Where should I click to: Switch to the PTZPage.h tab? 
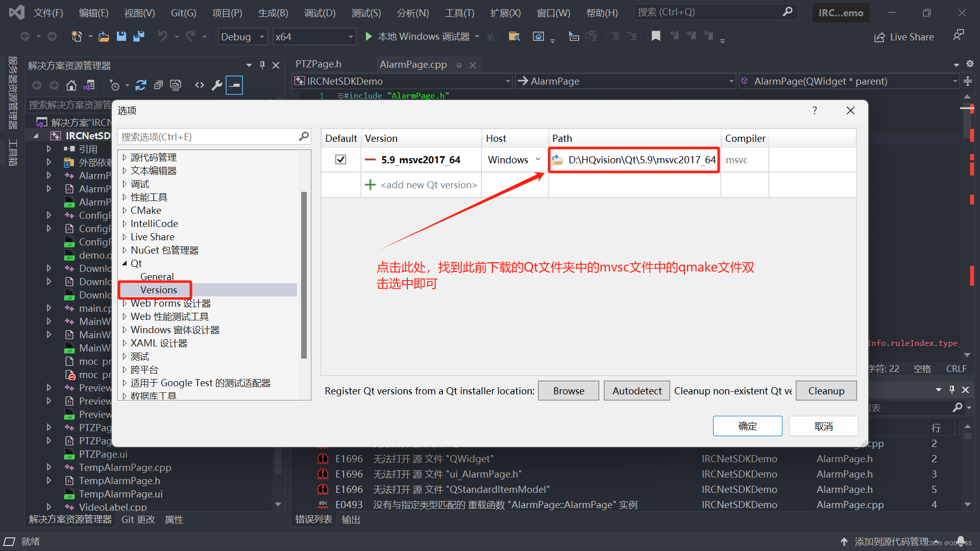point(318,64)
